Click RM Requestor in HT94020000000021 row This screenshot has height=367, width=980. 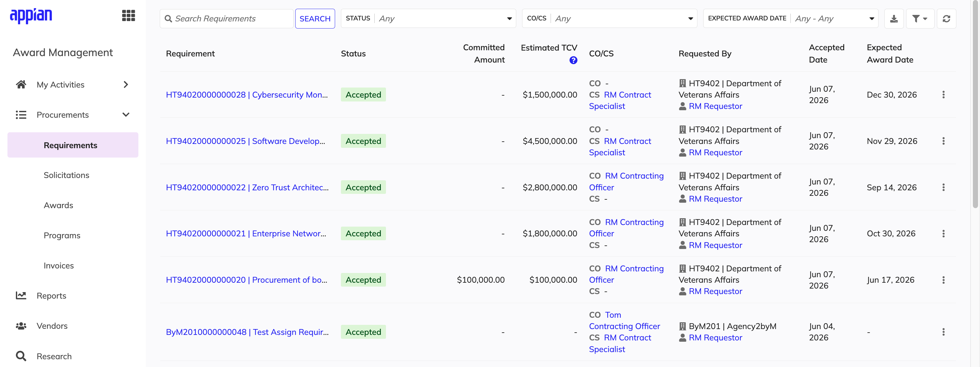click(x=715, y=245)
